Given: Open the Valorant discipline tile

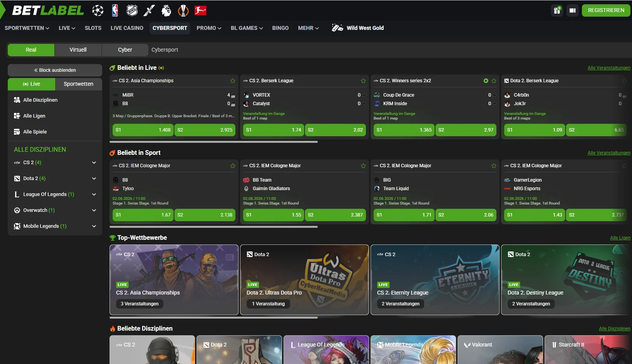Looking at the screenshot, I should pyautogui.click(x=500, y=350).
